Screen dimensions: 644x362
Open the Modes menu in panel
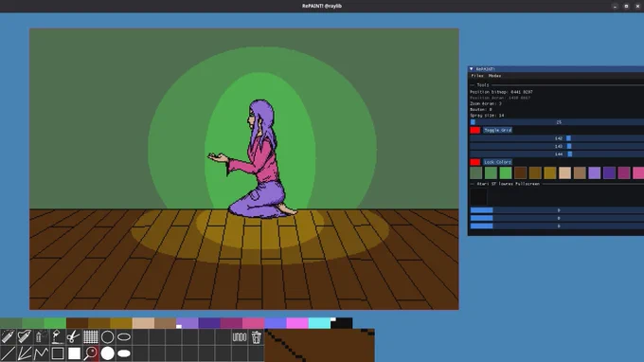[494, 76]
